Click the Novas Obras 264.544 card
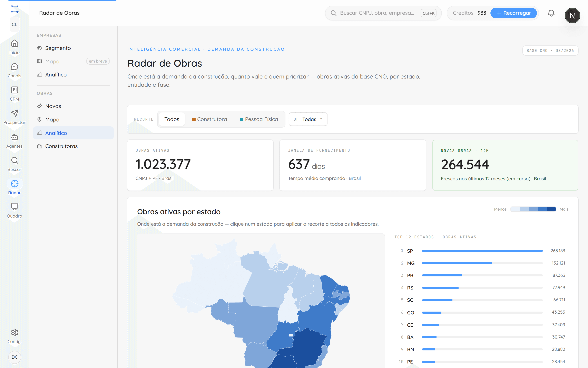 (505, 165)
